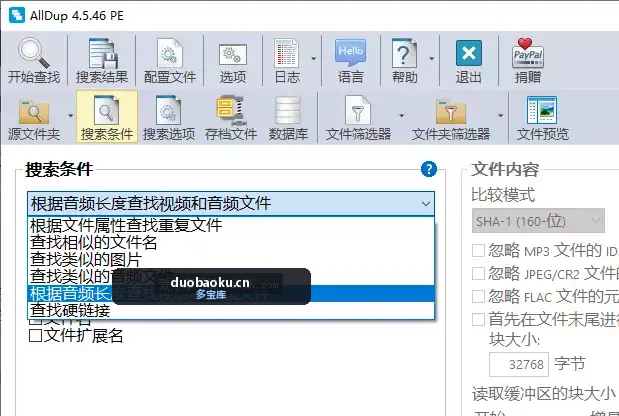Toggle the 文件扩展名 checkbox
This screenshot has width=619, height=416.
click(36, 336)
